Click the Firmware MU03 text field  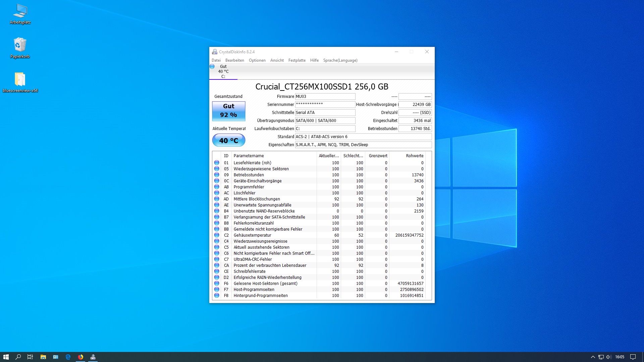[325, 97]
